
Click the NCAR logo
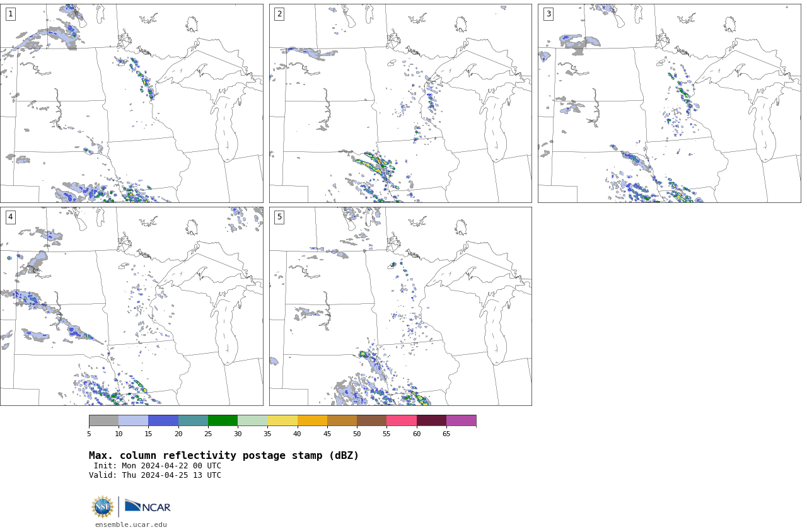click(148, 506)
